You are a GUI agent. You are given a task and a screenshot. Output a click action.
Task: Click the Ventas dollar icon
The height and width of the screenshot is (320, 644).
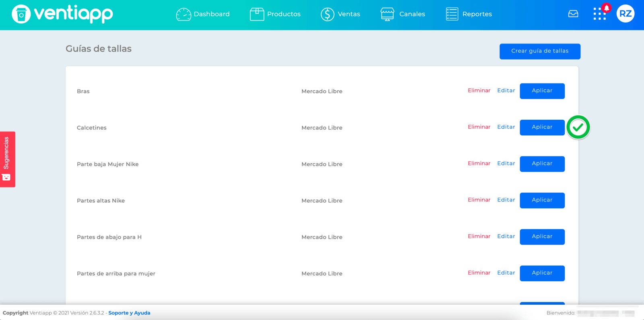pos(328,14)
